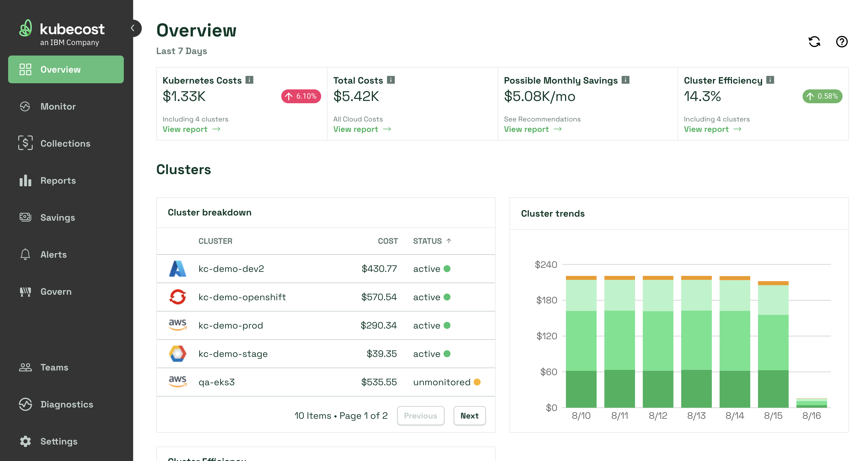The height and width of the screenshot is (461, 868).
Task: Go to Savings in the sidebar
Action: pos(58,217)
